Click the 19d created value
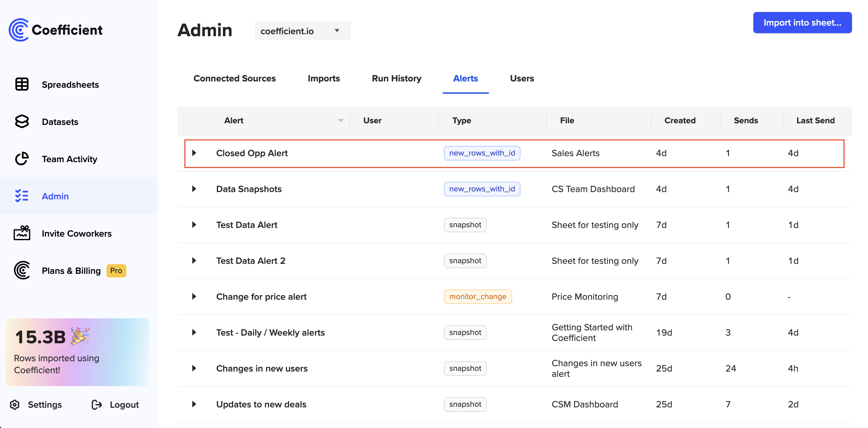The image size is (868, 428). click(664, 333)
